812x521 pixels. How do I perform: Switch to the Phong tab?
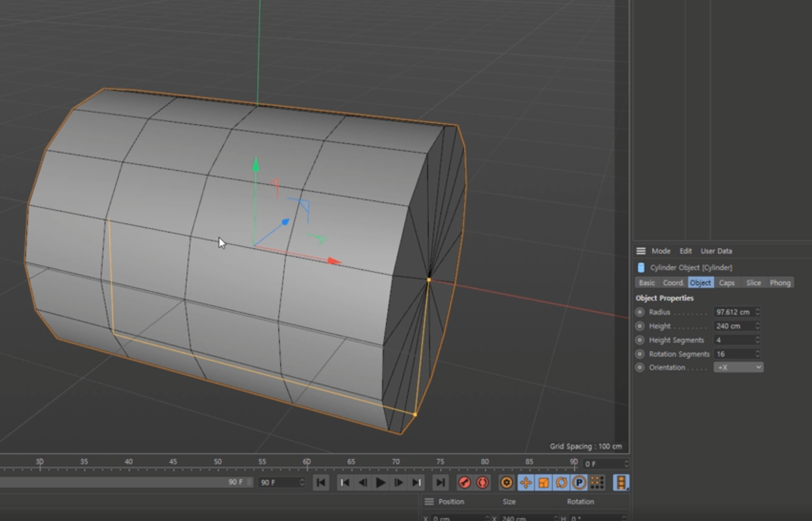780,283
